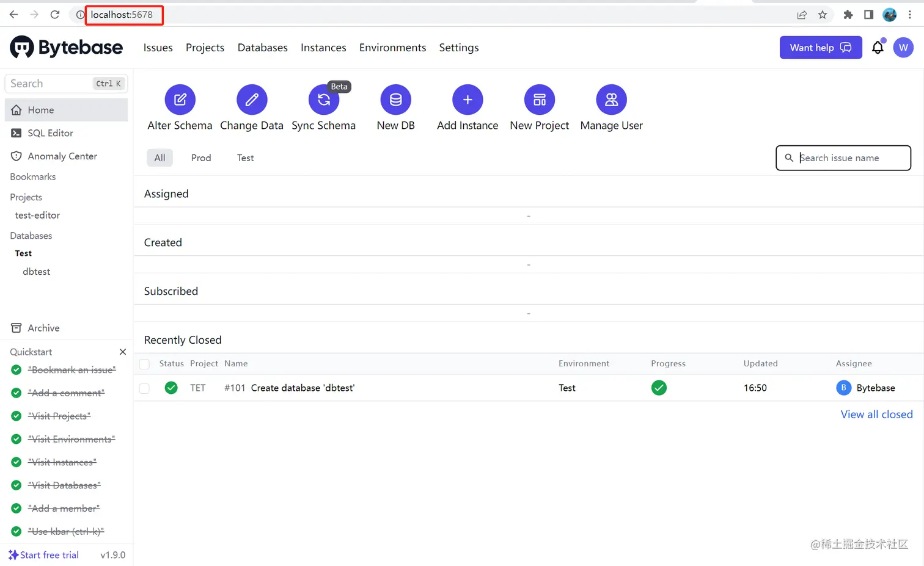Go to the Environments menu
924x566 pixels.
tap(392, 48)
